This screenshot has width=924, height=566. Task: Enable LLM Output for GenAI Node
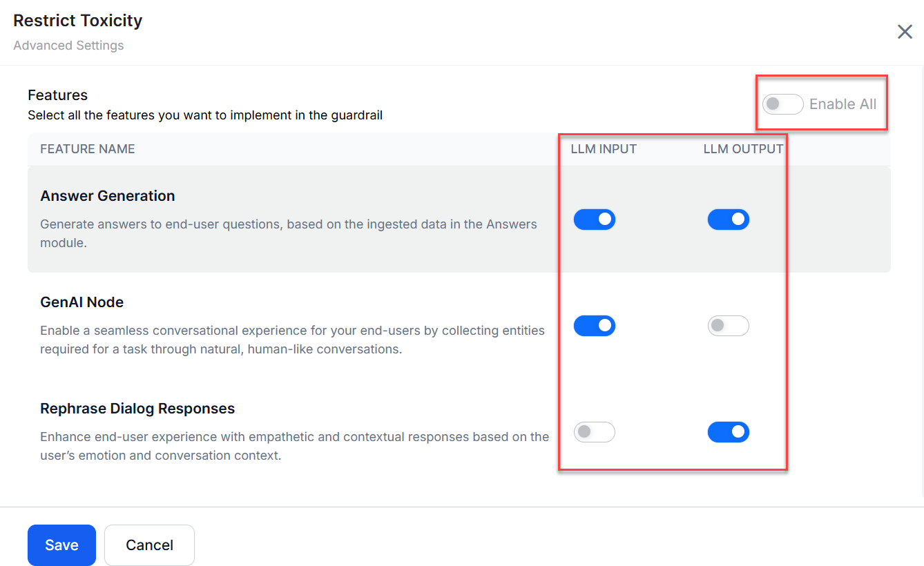[x=728, y=326]
